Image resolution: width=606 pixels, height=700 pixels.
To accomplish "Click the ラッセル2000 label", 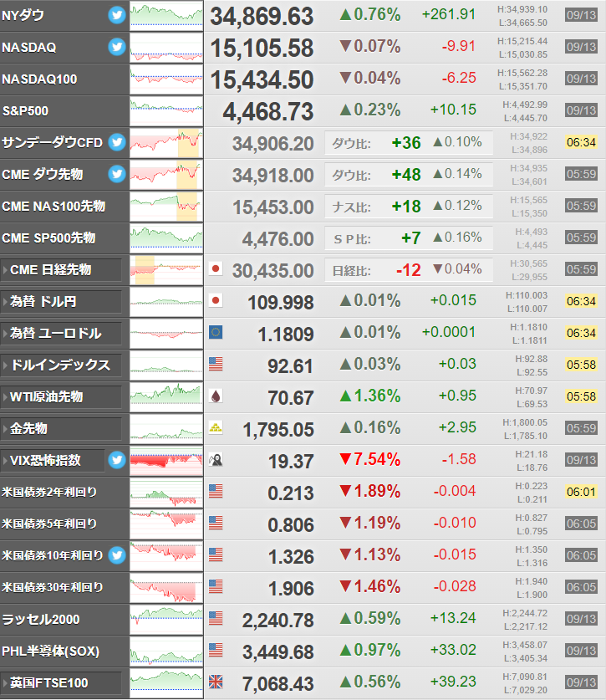I will tap(41, 620).
